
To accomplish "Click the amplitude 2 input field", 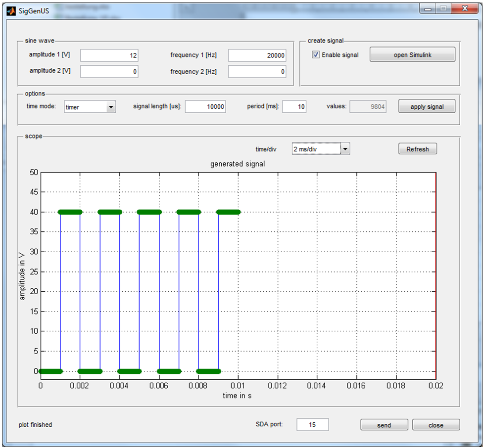I will (109, 72).
